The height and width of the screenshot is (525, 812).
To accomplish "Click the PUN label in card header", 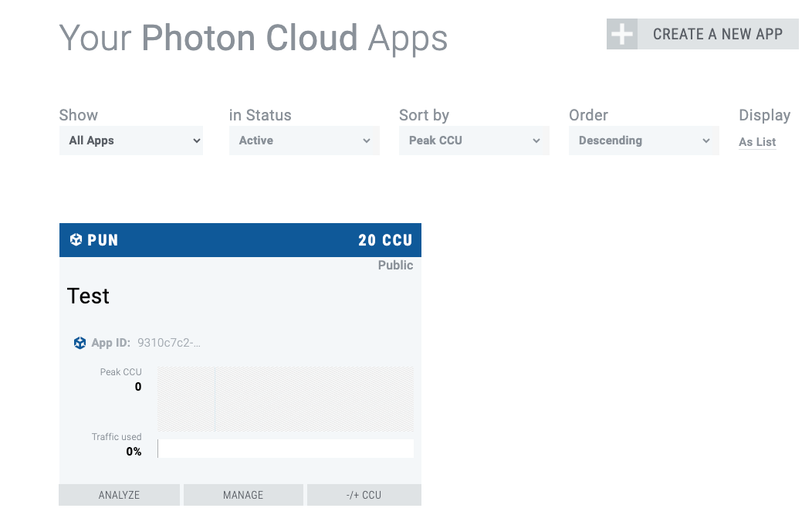I will click(x=103, y=240).
